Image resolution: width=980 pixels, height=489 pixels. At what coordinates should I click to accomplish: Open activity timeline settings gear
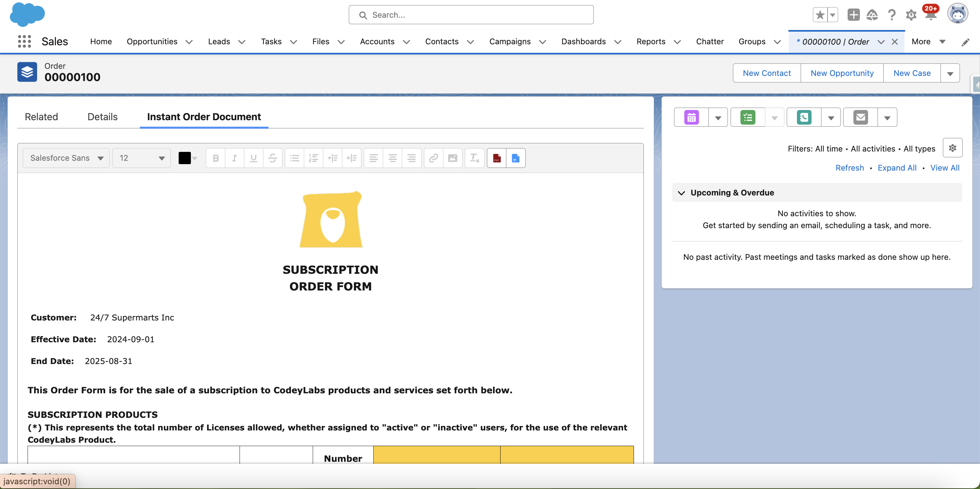[953, 148]
